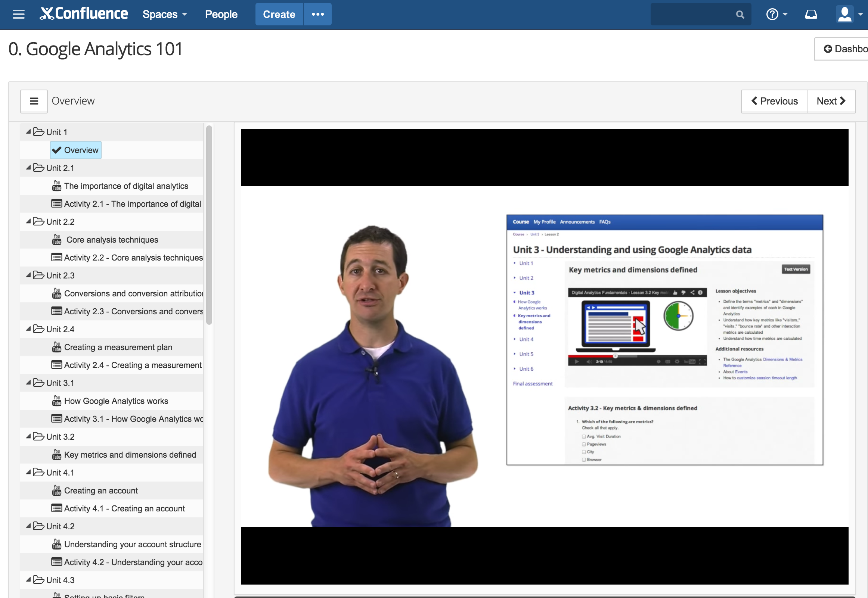Click the course outline vertical scrollbar
This screenshot has height=598, width=868.
[209, 225]
